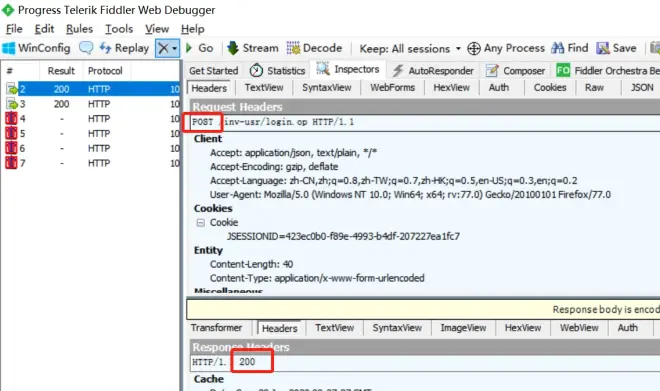This screenshot has height=391, width=660.
Task: Click the Accept-Language header line
Action: click(x=394, y=181)
